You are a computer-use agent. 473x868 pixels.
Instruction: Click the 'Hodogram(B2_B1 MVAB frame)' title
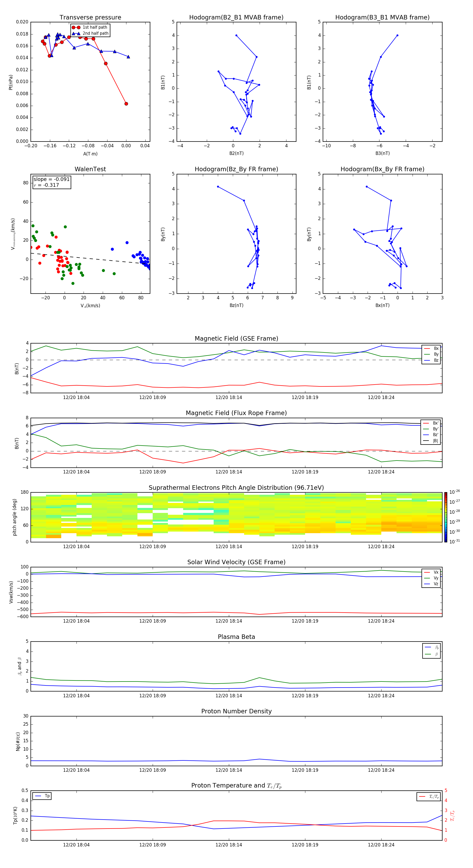236,17
